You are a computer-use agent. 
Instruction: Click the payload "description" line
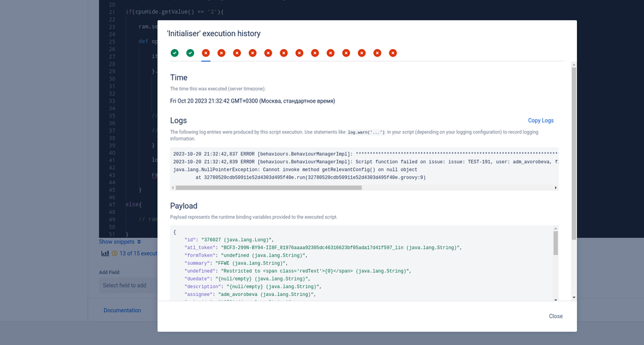pyautogui.click(x=253, y=287)
